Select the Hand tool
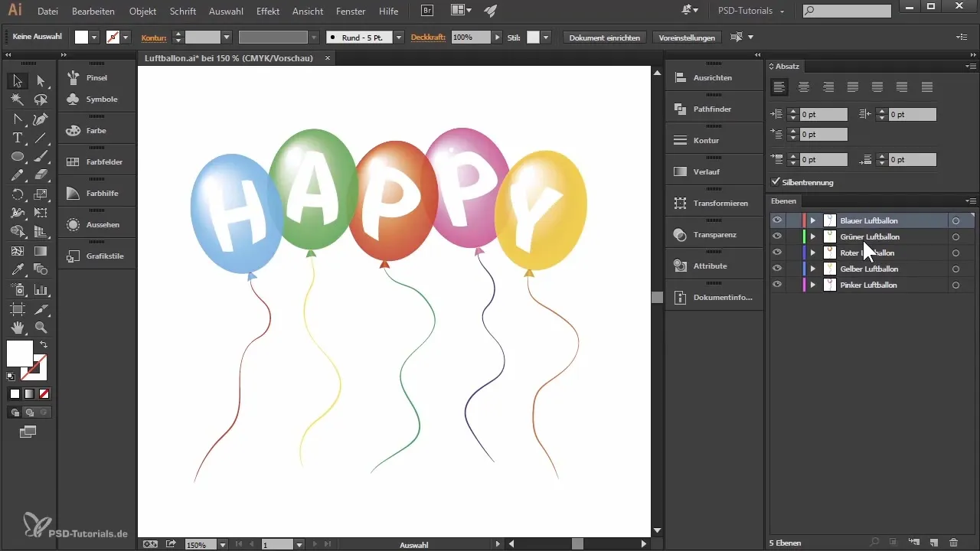This screenshot has width=980, height=551. pos(18,328)
